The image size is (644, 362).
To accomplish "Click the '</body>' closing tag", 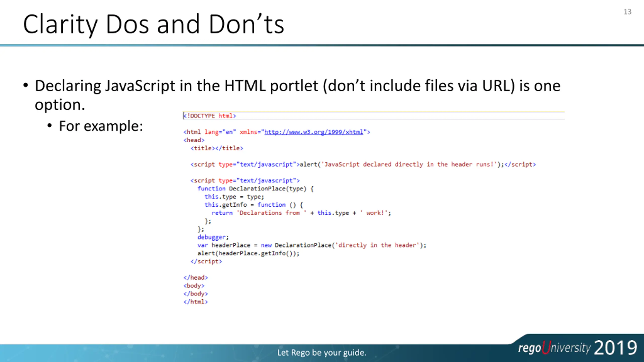I will pyautogui.click(x=196, y=294).
